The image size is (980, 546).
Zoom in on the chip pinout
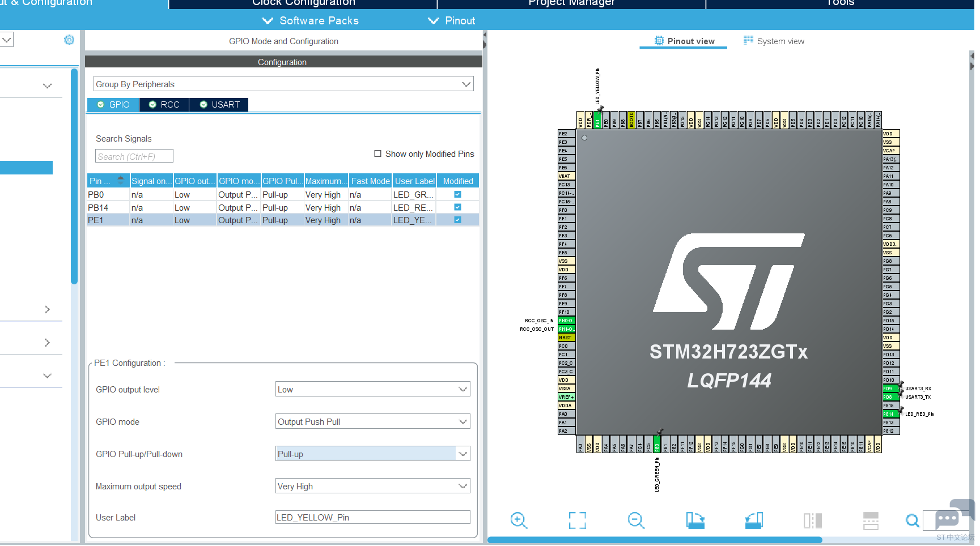coord(519,520)
